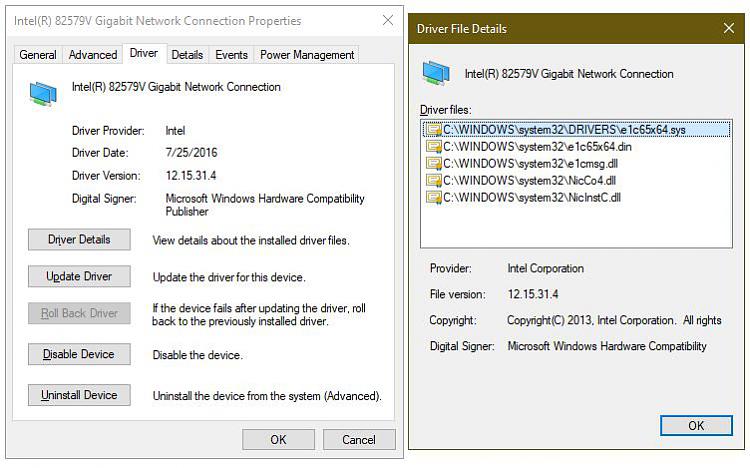The image size is (750, 468).
Task: Click the roll back driver description text
Action: pyautogui.click(x=259, y=314)
